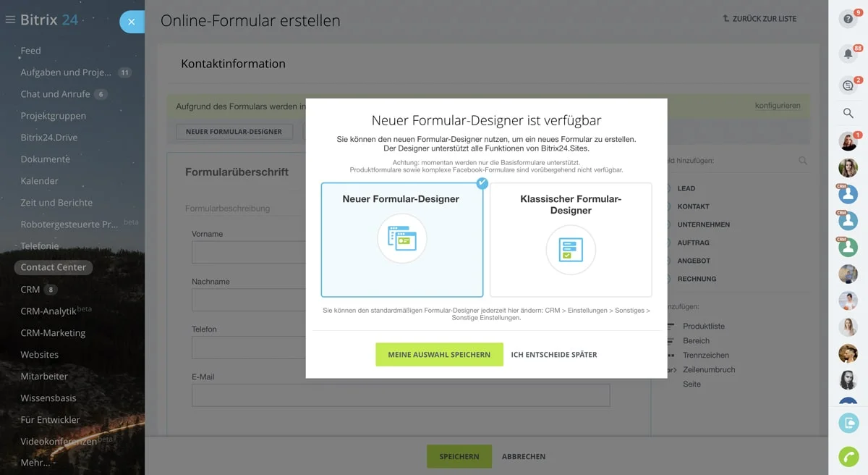Screen dimensions: 868x475
Task: Click the search magnifier in right sidebar
Action: pyautogui.click(x=848, y=113)
